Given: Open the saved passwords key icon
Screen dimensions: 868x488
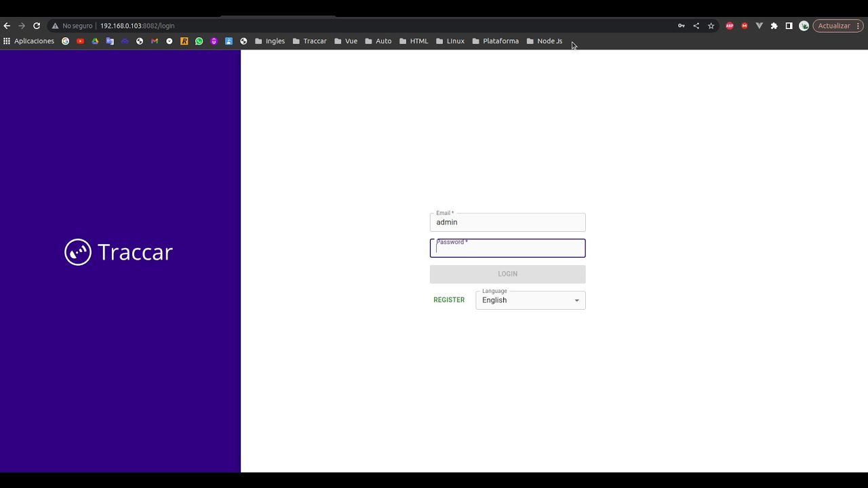Looking at the screenshot, I should [x=682, y=26].
